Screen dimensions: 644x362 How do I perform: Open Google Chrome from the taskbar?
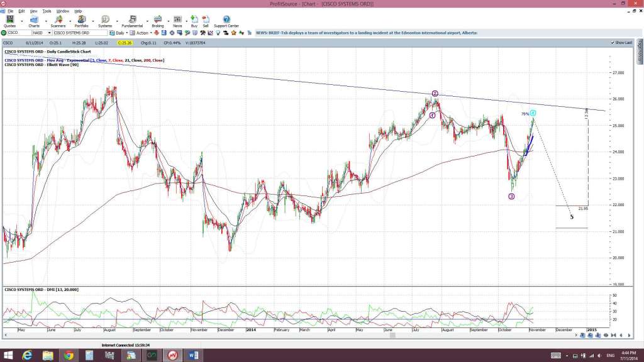pyautogui.click(x=69, y=356)
